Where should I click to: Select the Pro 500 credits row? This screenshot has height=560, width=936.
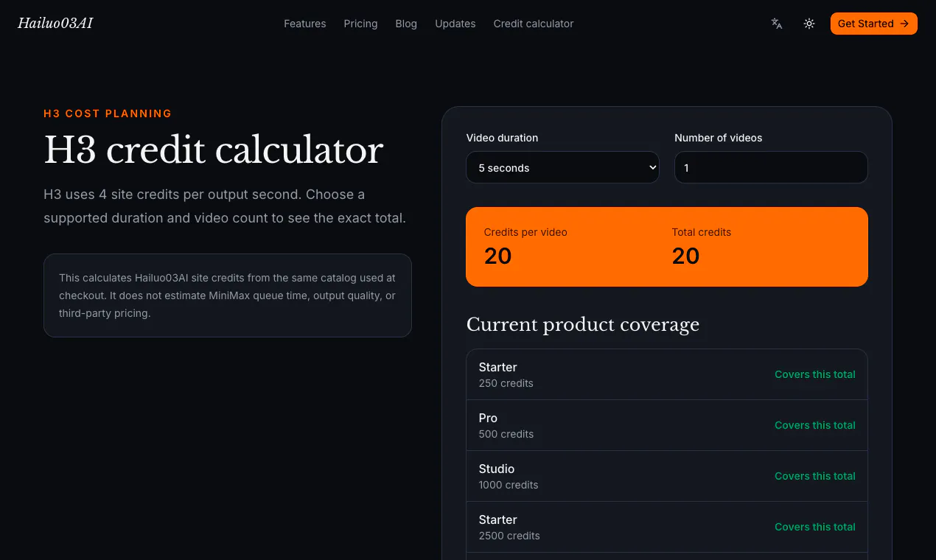[667, 425]
